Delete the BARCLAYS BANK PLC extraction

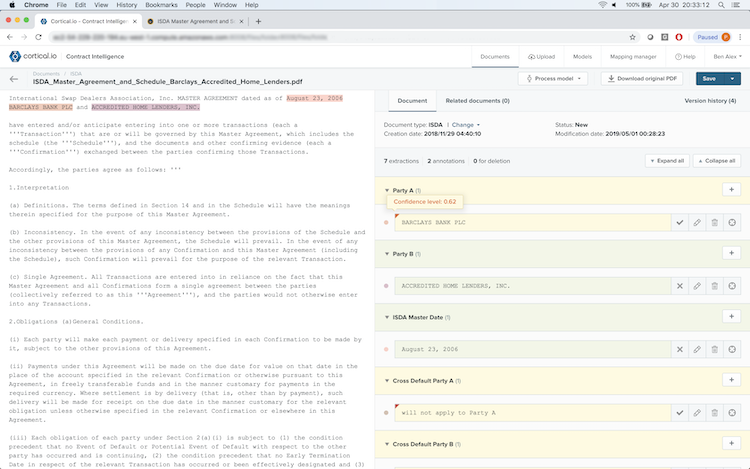tap(715, 222)
